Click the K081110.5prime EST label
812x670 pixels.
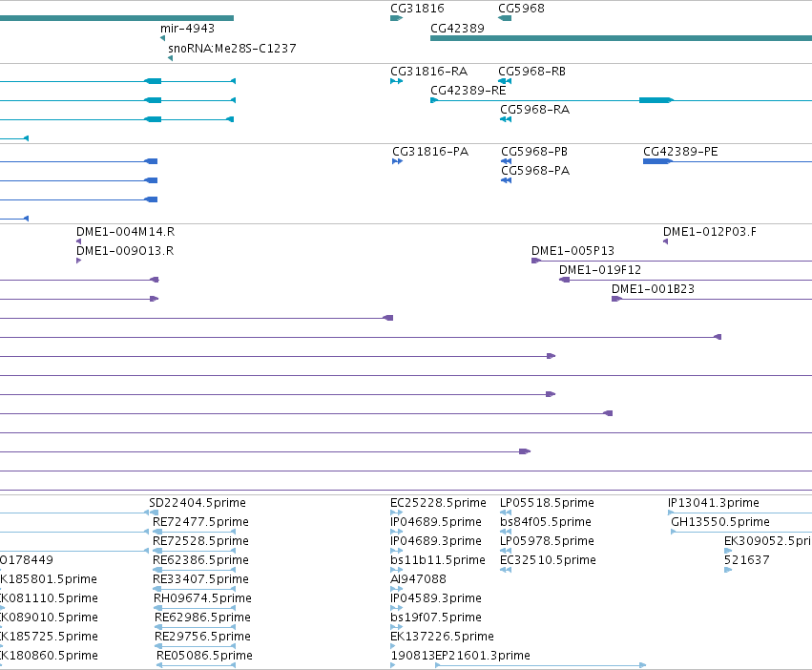pos(49,598)
